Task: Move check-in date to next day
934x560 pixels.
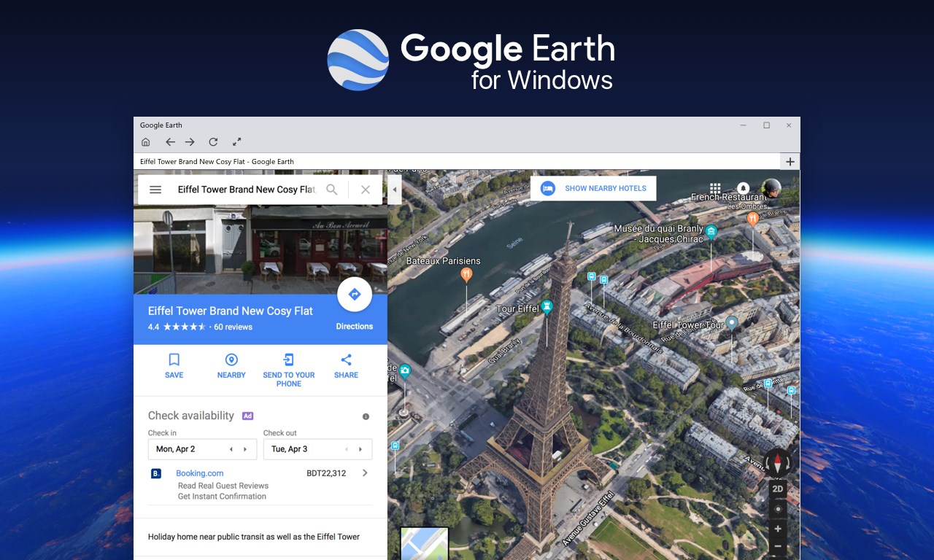Action: coord(245,449)
